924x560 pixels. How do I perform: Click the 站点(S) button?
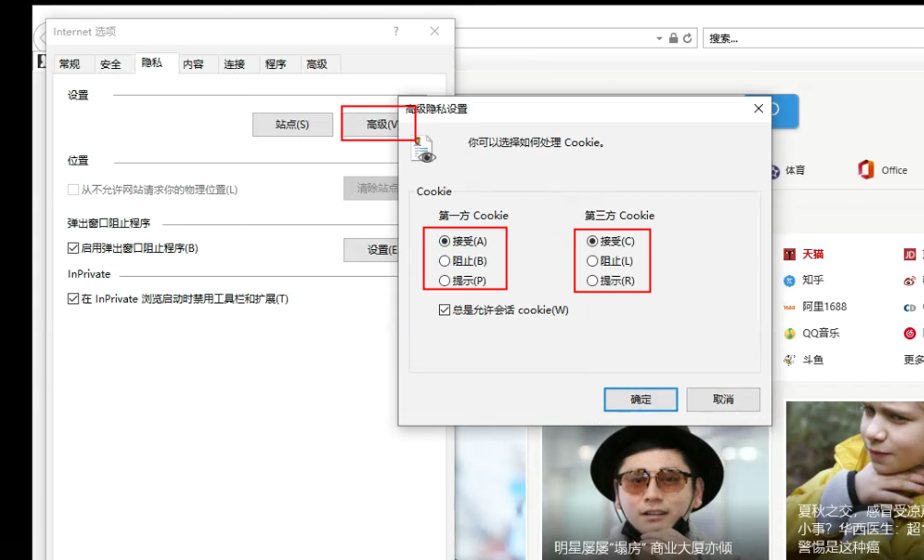pyautogui.click(x=292, y=124)
